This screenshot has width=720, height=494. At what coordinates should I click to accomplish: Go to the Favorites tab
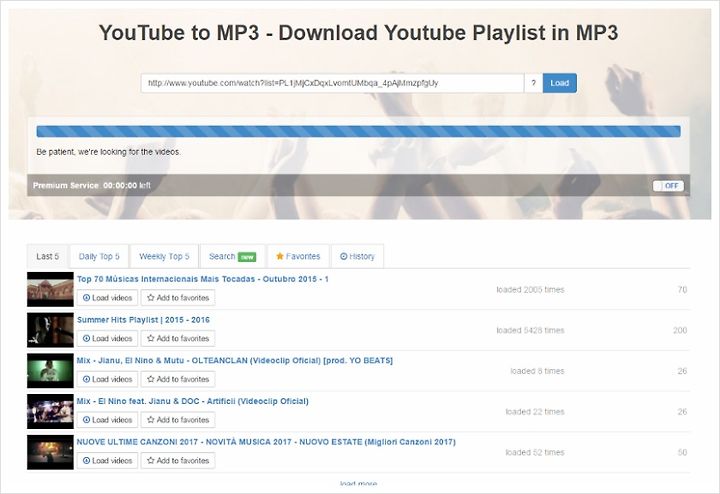point(298,256)
